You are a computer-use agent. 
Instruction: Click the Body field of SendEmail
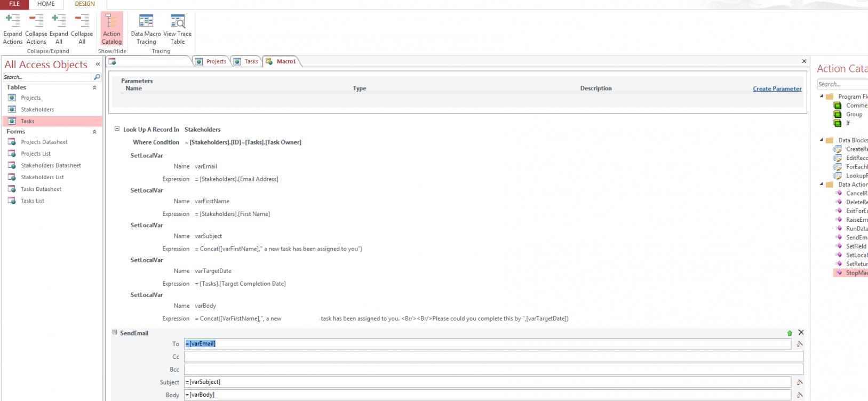487,395
